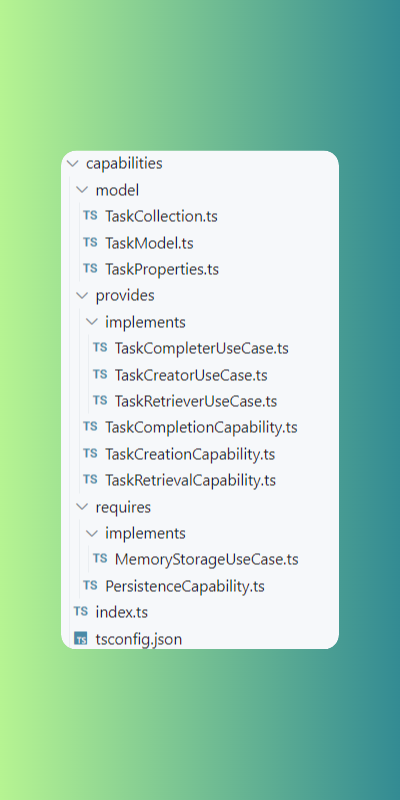Open TaskCreatorUseCase.ts file
400x800 pixels.
191,376
